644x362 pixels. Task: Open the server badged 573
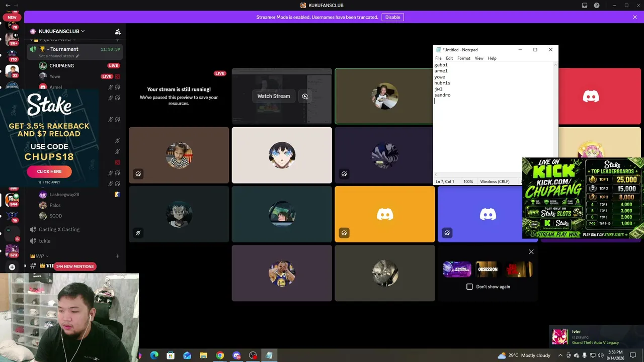click(x=12, y=251)
